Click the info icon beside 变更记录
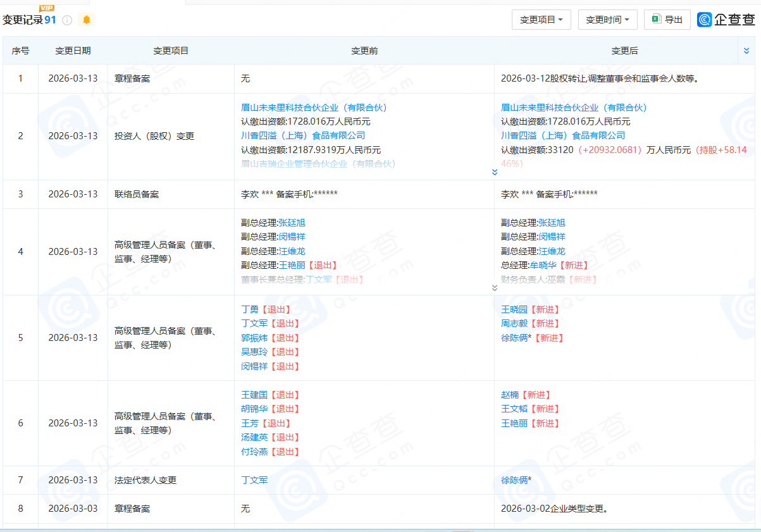761x532 pixels. click(67, 20)
